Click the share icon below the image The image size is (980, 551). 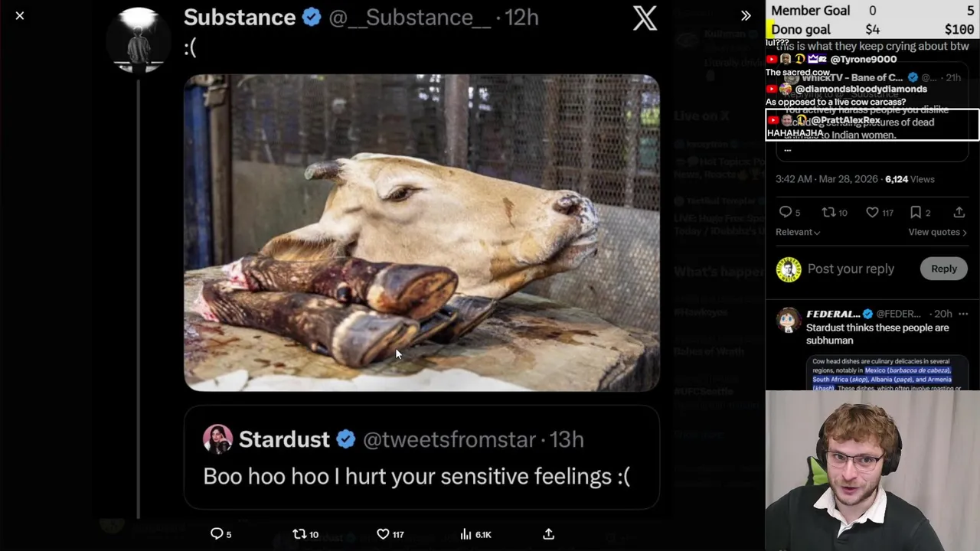(x=548, y=534)
